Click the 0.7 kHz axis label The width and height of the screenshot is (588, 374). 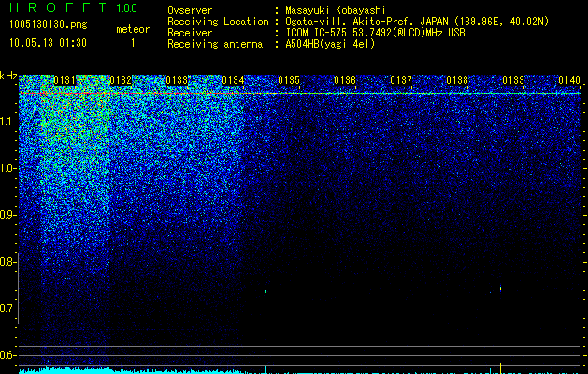[x=7, y=309]
